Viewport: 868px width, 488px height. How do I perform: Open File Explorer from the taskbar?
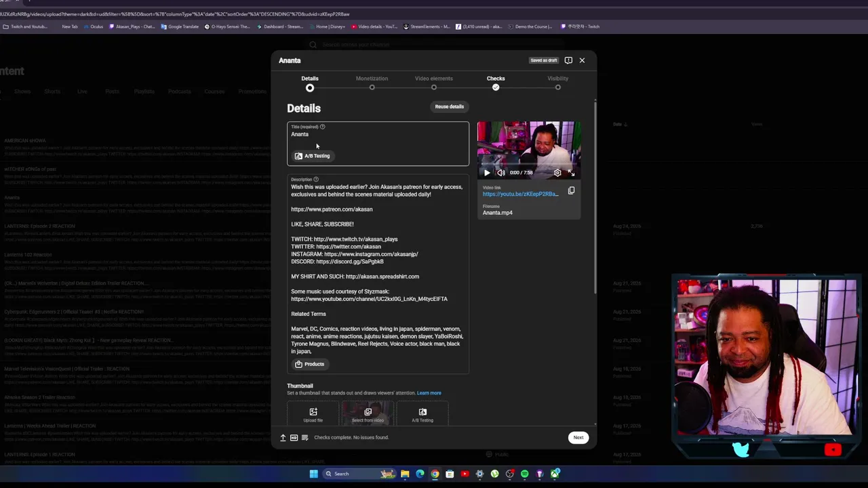click(405, 474)
